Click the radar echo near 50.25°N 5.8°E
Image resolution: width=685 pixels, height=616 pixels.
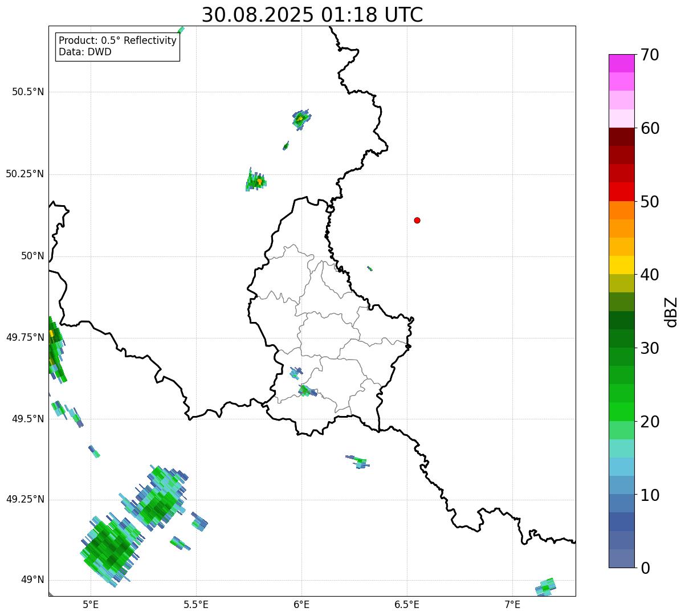256,181
